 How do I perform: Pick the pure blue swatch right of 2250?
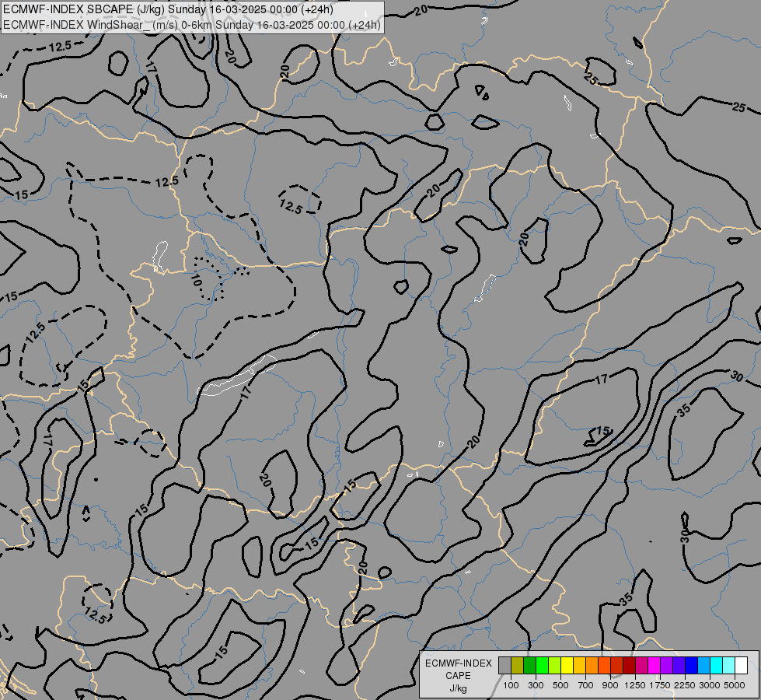(x=691, y=666)
